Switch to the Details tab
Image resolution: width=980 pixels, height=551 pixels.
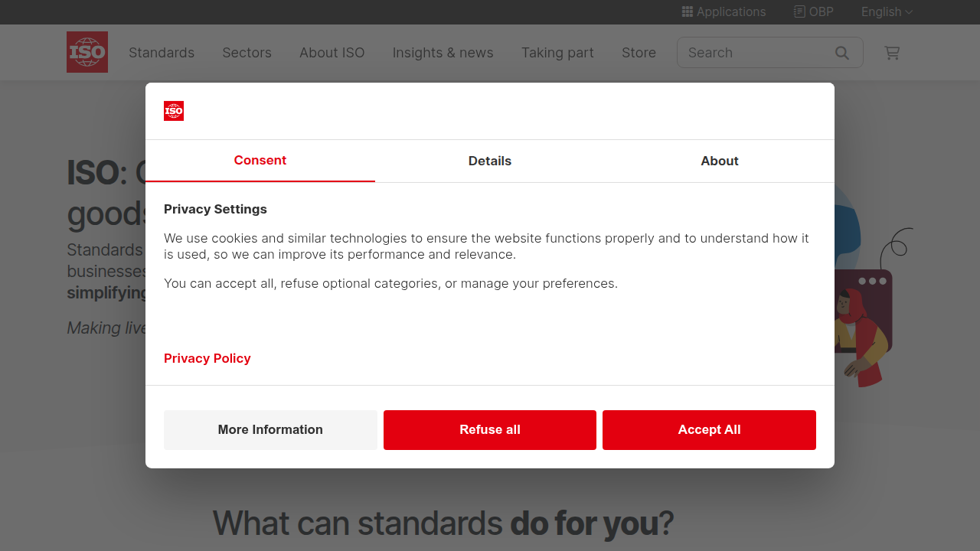pos(490,161)
